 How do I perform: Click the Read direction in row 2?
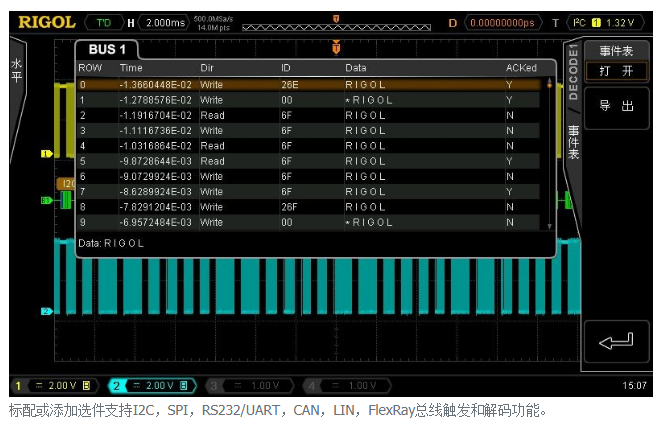pos(212,116)
